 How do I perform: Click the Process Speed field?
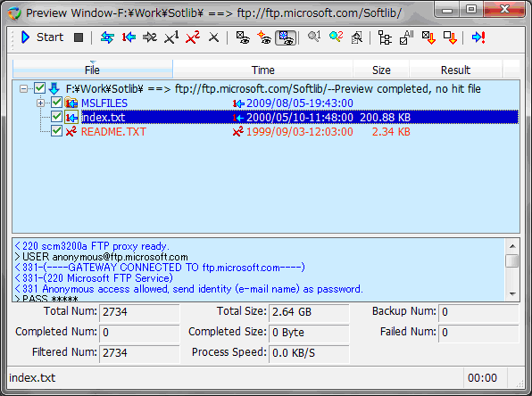tap(309, 353)
